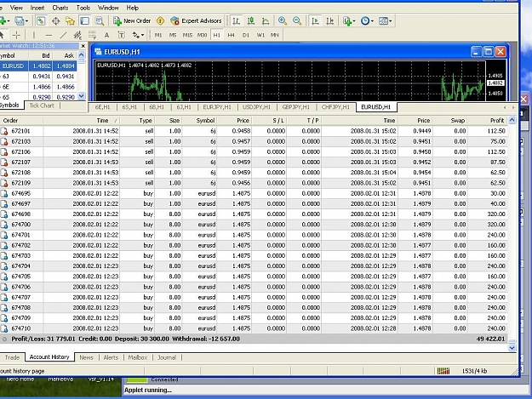Set timeframe to M1
532x399 pixels.
click(x=158, y=35)
